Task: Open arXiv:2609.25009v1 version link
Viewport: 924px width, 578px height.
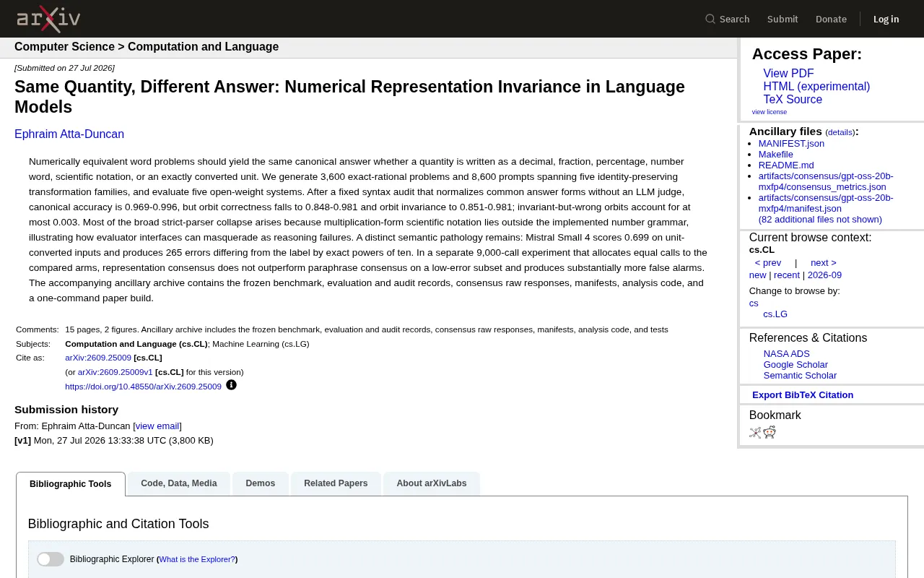Action: coord(115,372)
